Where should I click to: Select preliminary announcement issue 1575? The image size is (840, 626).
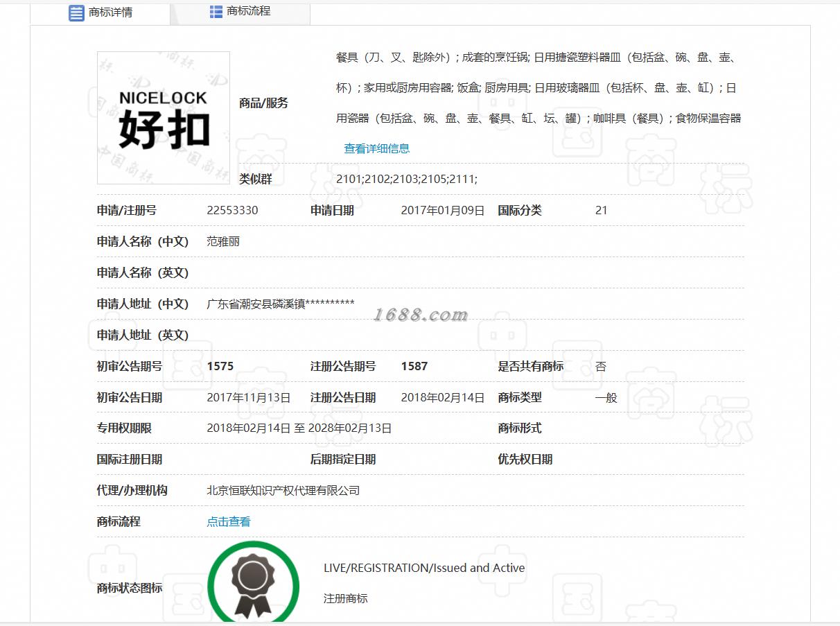pos(220,367)
